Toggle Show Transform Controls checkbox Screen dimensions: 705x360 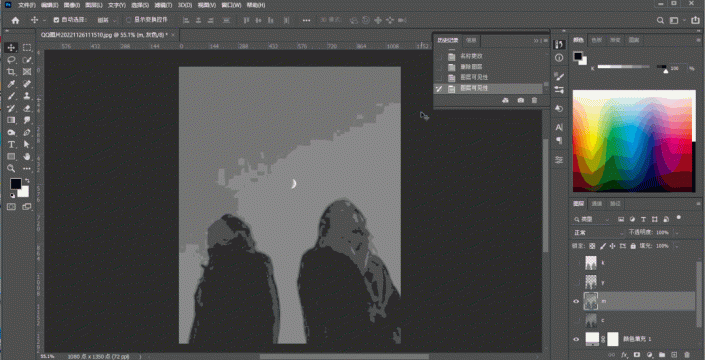128,20
